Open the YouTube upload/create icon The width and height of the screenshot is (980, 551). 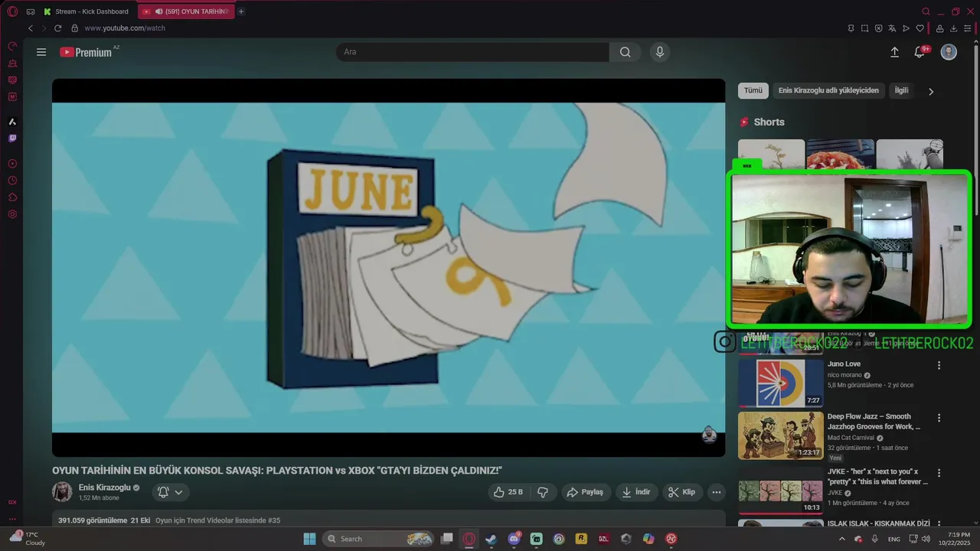click(894, 52)
